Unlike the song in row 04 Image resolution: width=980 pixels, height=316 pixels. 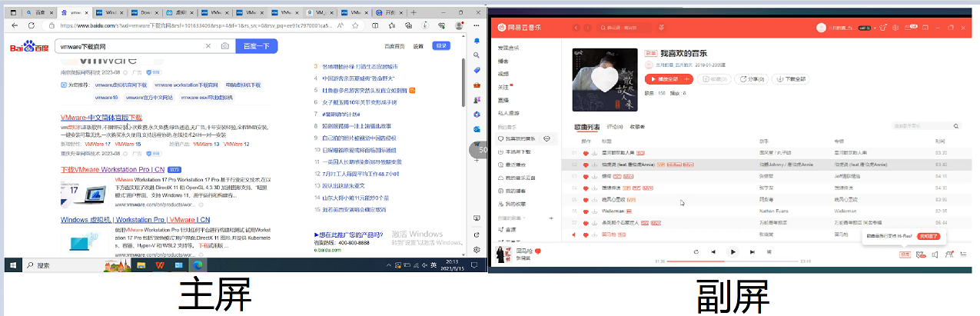pyautogui.click(x=585, y=187)
